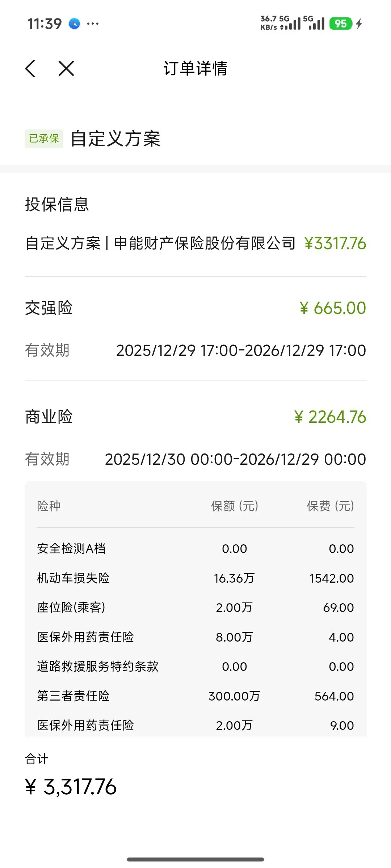
Task: Select the 交强险 premium ¥665.00
Action: (x=332, y=308)
